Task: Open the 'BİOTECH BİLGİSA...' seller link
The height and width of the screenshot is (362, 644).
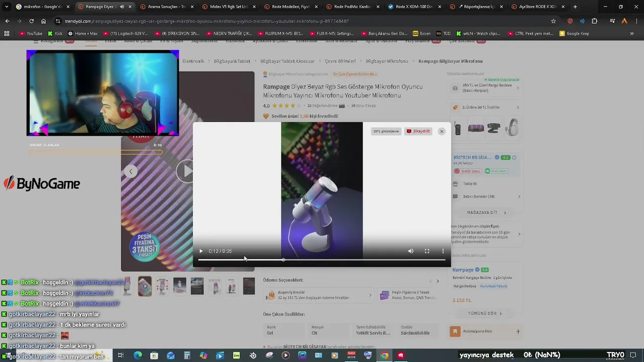Action: 472,157
